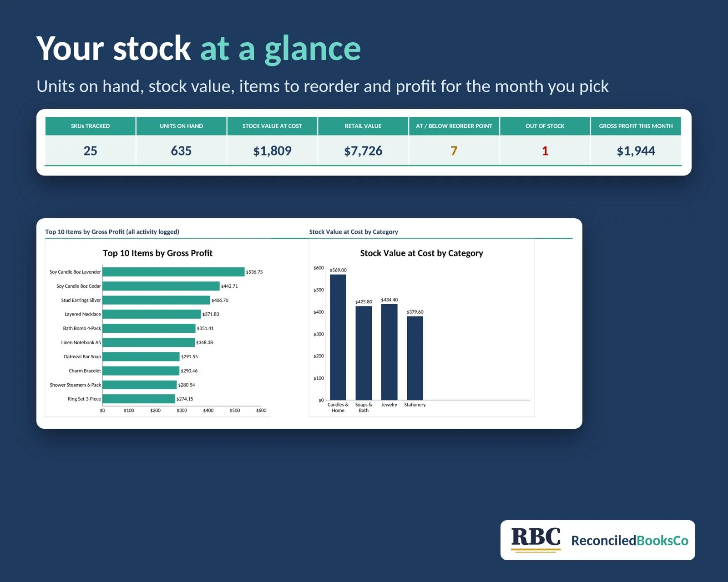The width and height of the screenshot is (728, 582).
Task: Select the SKUs TRACKED header cell
Action: (90, 126)
